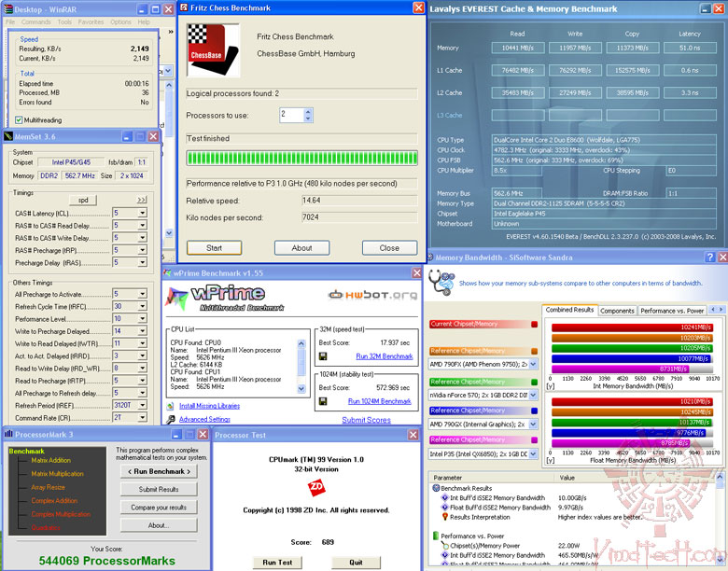Click the About button in Fritz Chess Benchmark
The image size is (728, 571).
point(301,248)
